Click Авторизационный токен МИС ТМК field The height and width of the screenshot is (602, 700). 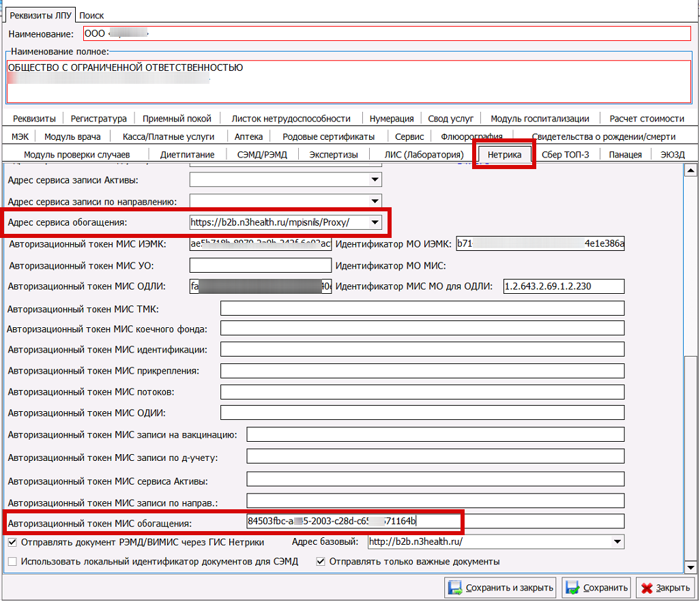click(422, 308)
